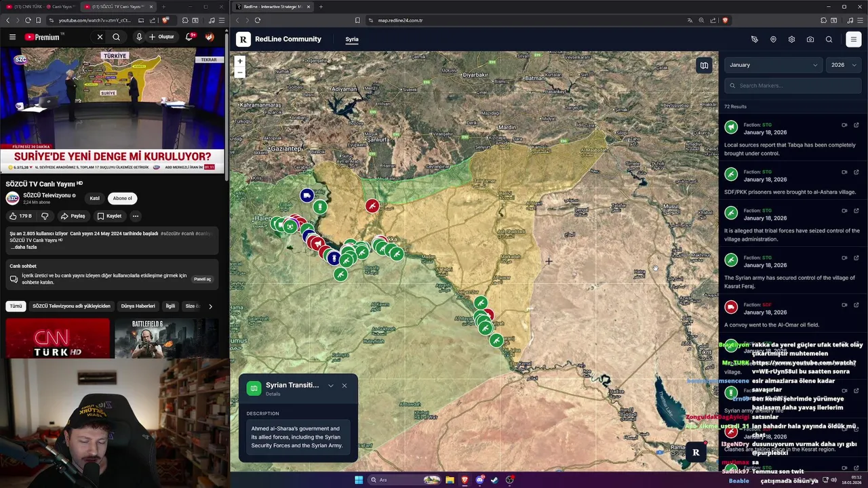The height and width of the screenshot is (488, 868).
Task: Select the Dünya Haberleri filter chip
Action: point(138,306)
